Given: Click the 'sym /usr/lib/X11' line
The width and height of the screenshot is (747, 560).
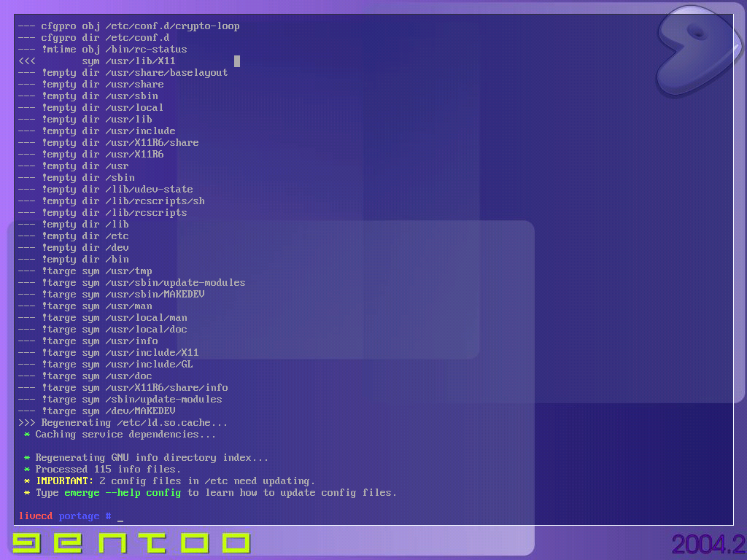Looking at the screenshot, I should tap(97, 61).
